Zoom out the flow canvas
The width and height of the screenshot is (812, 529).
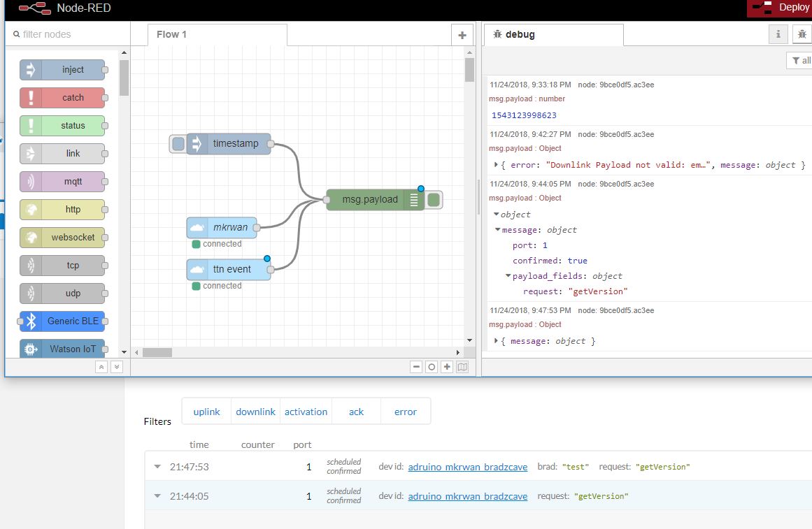(416, 367)
